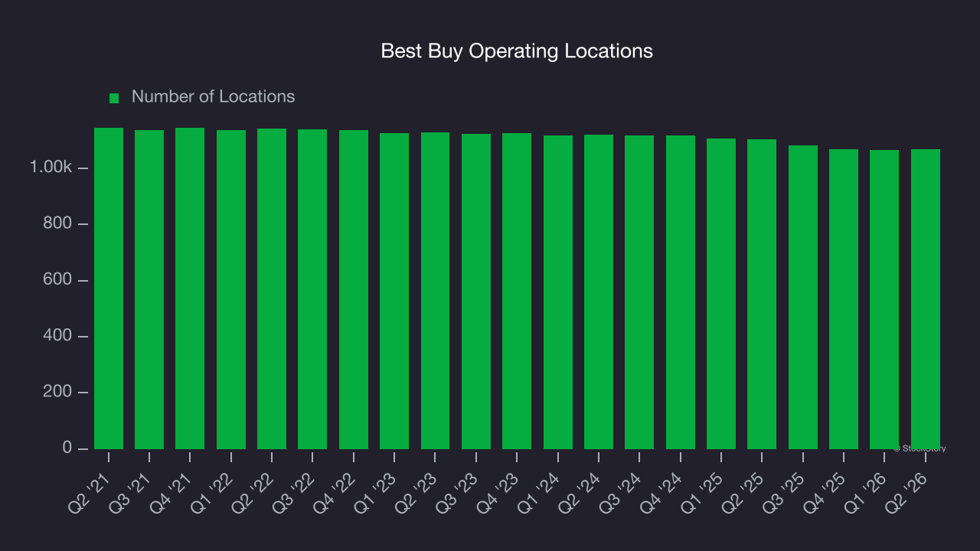Select the Q4 '25 bar

tap(844, 299)
